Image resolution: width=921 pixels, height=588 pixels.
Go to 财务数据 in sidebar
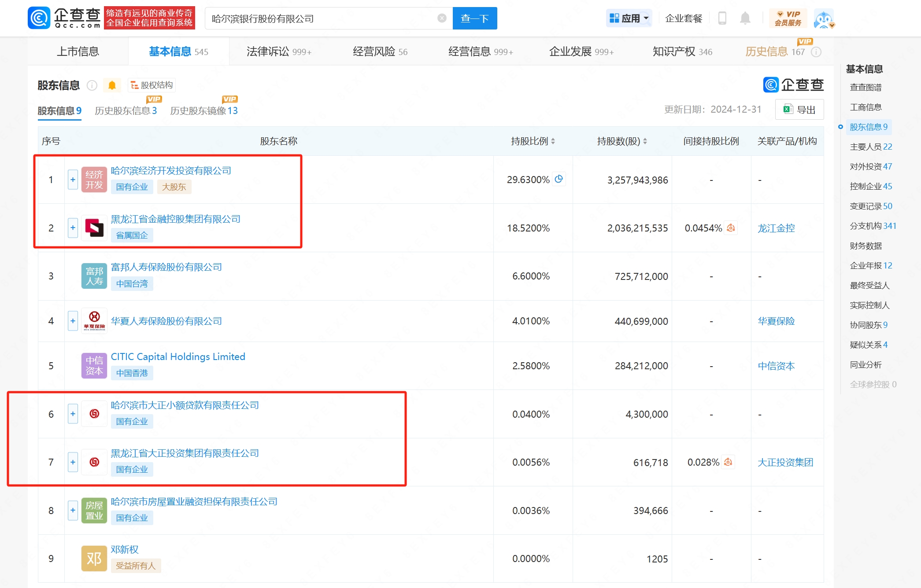tap(866, 246)
